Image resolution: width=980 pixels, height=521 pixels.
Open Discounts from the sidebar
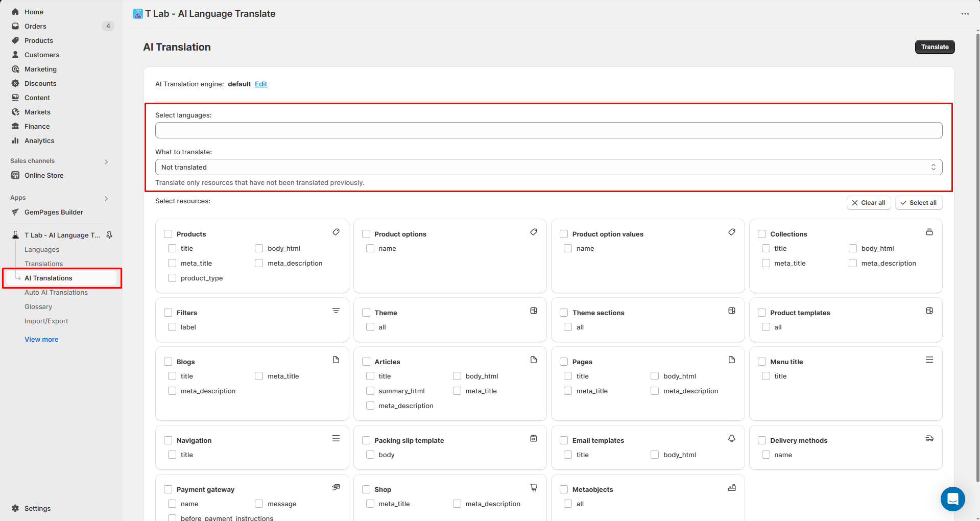coord(40,83)
